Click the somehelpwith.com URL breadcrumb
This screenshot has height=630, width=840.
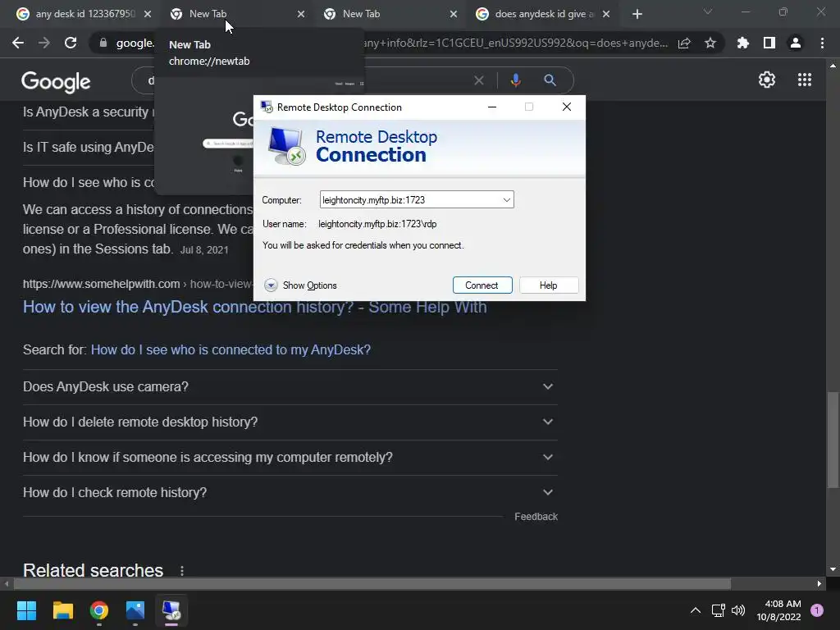(x=137, y=284)
